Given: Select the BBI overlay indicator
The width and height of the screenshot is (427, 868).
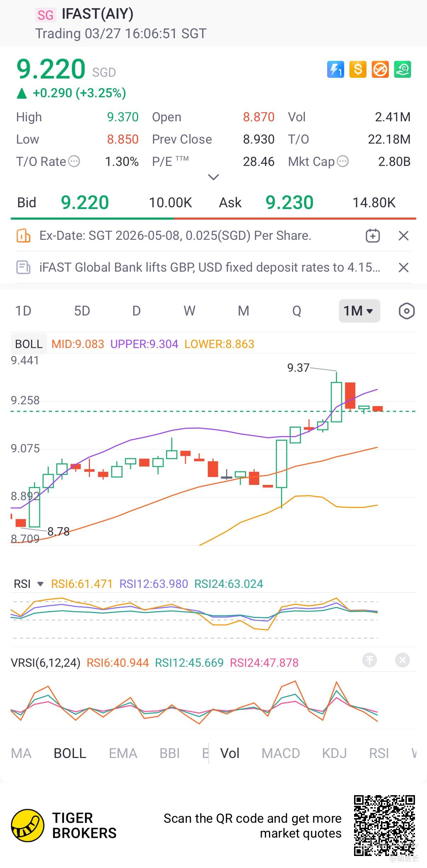Looking at the screenshot, I should tap(170, 753).
